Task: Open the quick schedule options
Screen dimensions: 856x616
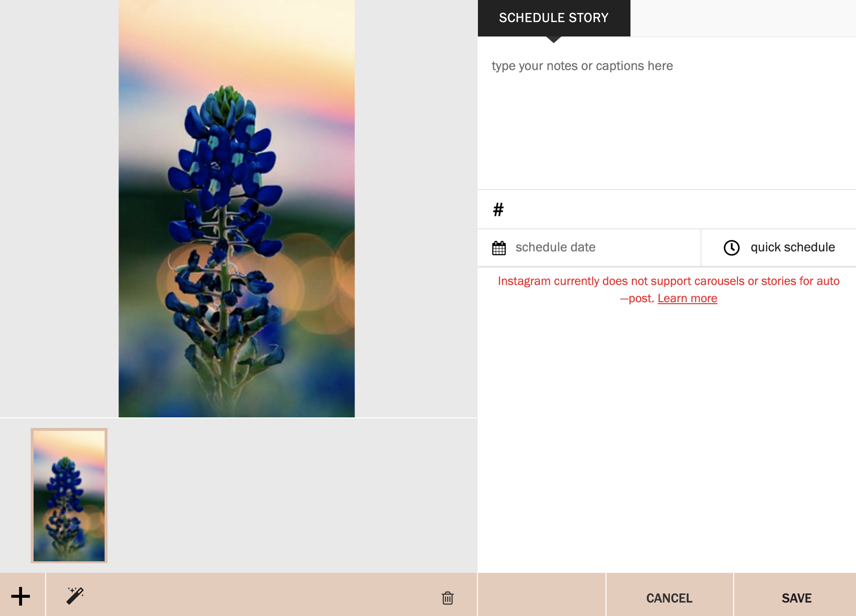Action: click(779, 248)
